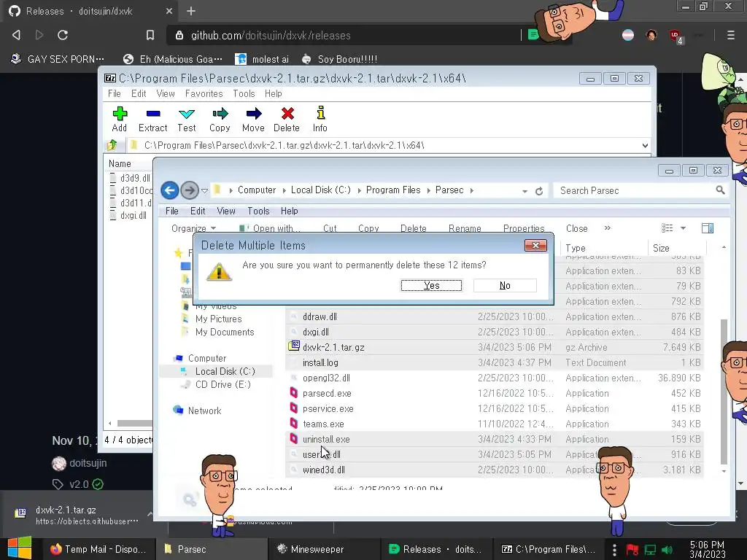Expand the 7-Zip address path dropdown

(x=645, y=145)
